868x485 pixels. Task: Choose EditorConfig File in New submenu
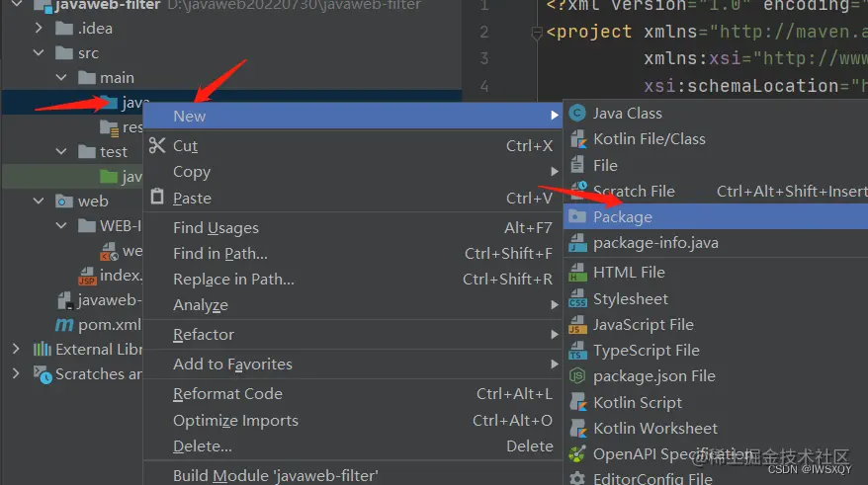(x=716, y=478)
